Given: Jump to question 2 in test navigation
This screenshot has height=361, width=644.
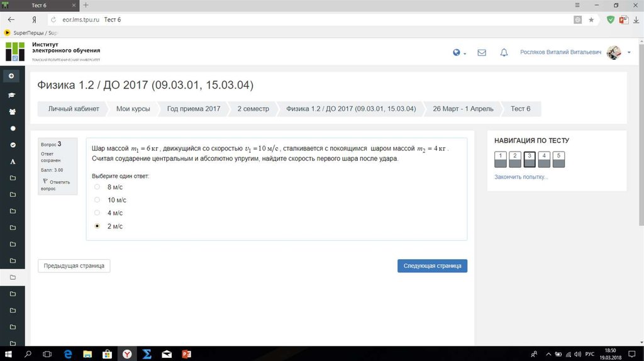Looking at the screenshot, I should point(514,159).
